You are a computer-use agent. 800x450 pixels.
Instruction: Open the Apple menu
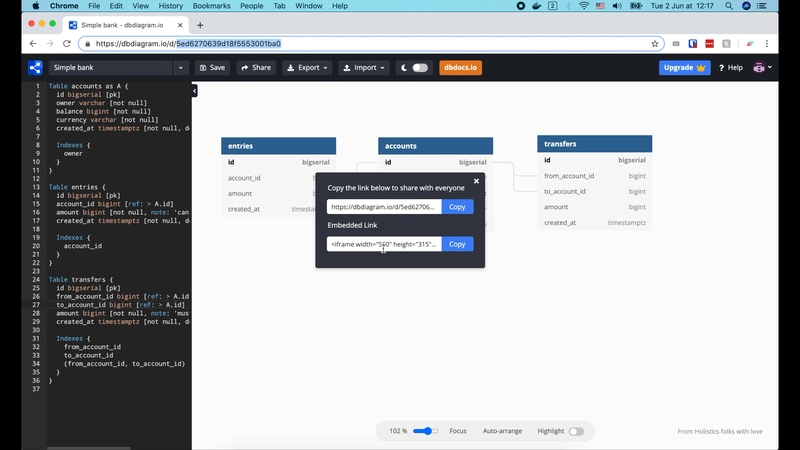pos(36,6)
